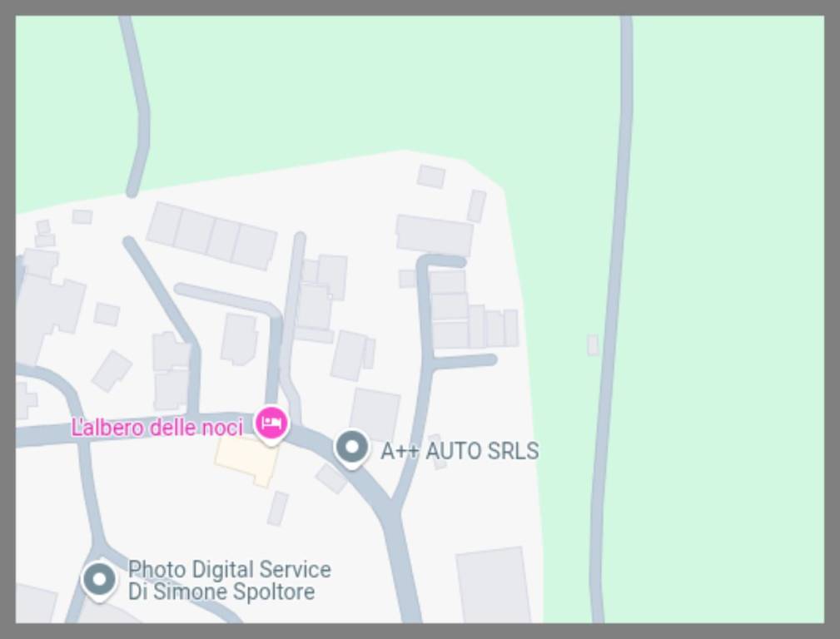Select the A++ AUTO SRLS text label
This screenshot has height=639, width=840.
click(x=460, y=451)
